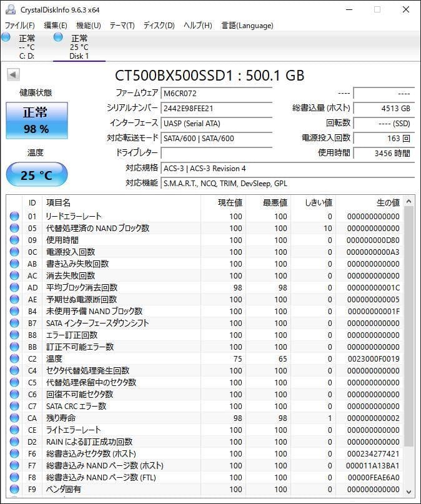
Task: Click the 最悪値 column header
Action: pyautogui.click(x=269, y=203)
